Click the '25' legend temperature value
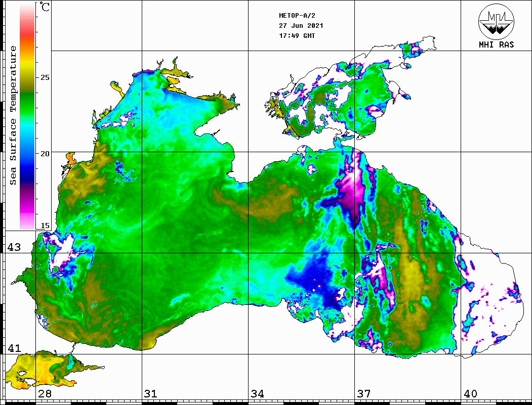Image resolution: width=532 pixels, height=405 pixels. coord(45,77)
